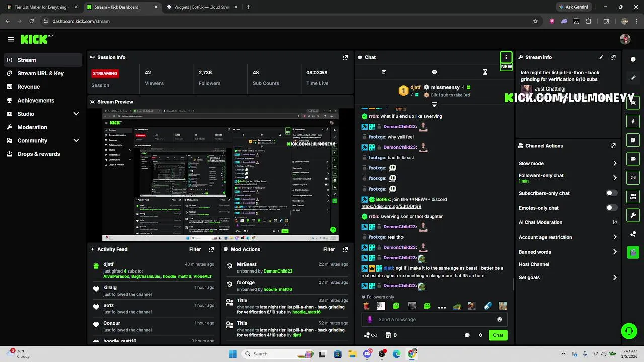Open the profile avatar menu
This screenshot has height=362, width=644.
tap(625, 39)
